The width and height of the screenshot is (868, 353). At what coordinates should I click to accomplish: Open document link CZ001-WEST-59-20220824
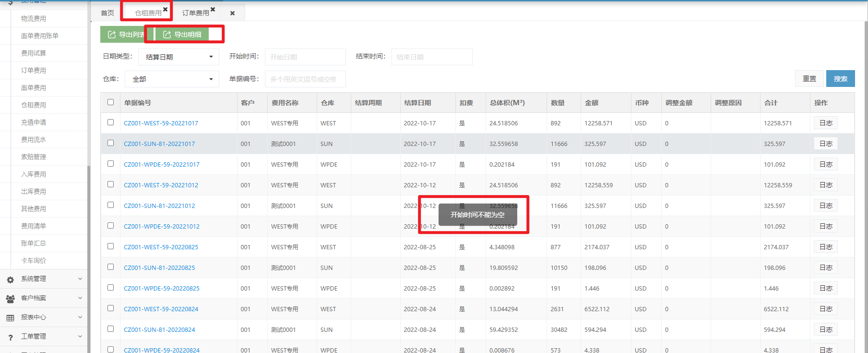click(161, 309)
